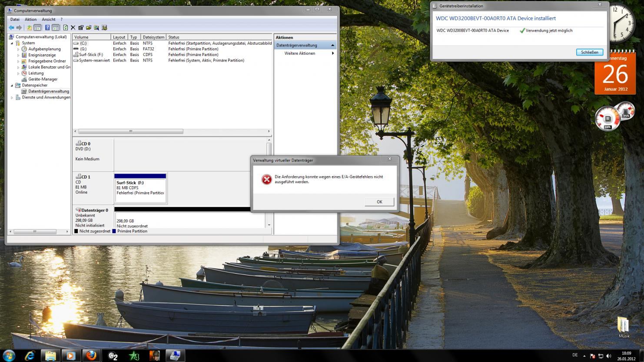Collapse the System tree node
644x362 pixels.
tap(12, 43)
